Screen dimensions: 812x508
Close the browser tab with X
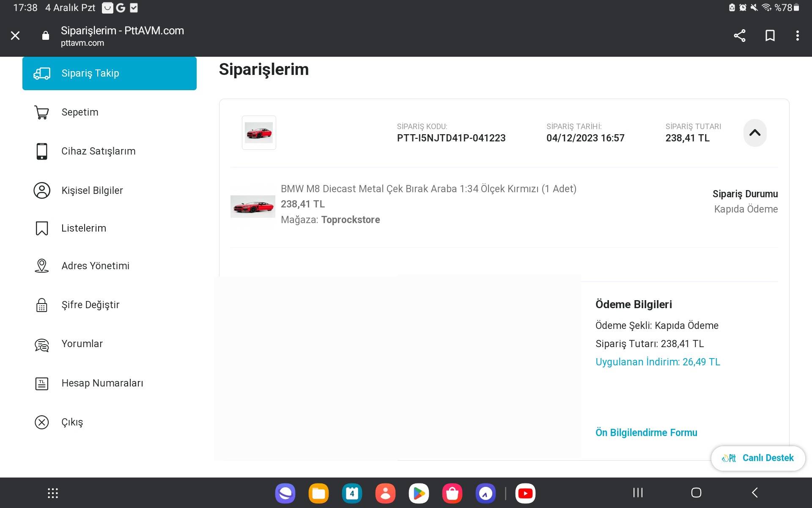click(15, 36)
